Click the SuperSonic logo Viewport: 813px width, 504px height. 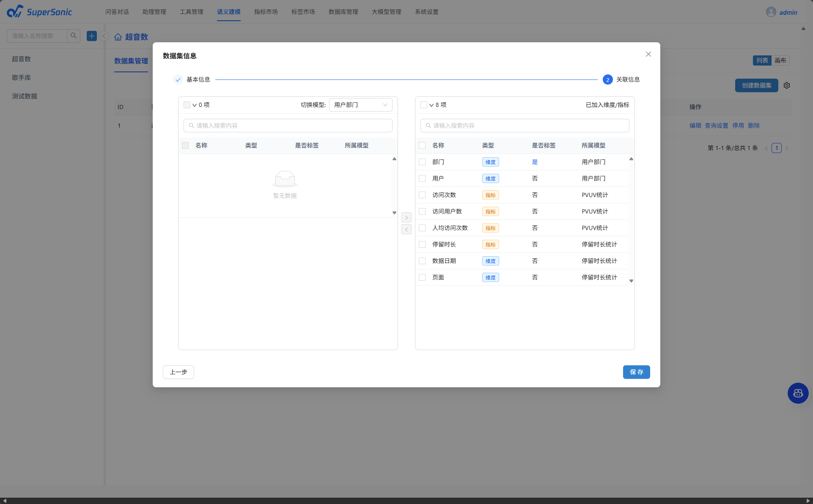point(39,11)
